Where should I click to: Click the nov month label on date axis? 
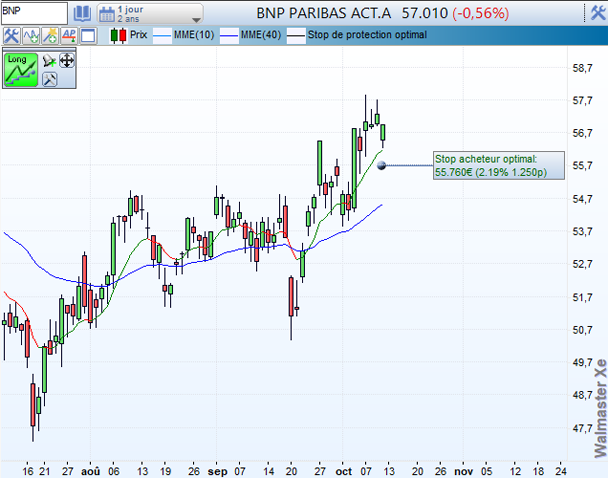(x=463, y=471)
